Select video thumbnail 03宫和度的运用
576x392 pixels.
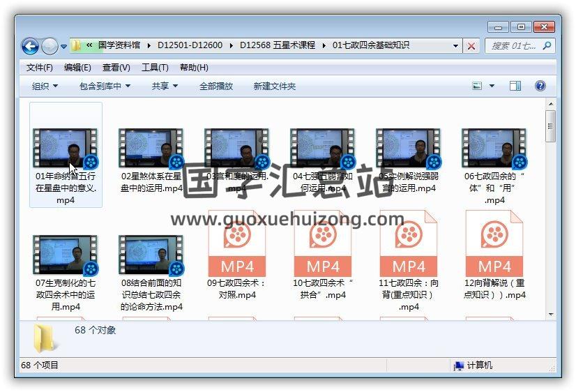237,148
